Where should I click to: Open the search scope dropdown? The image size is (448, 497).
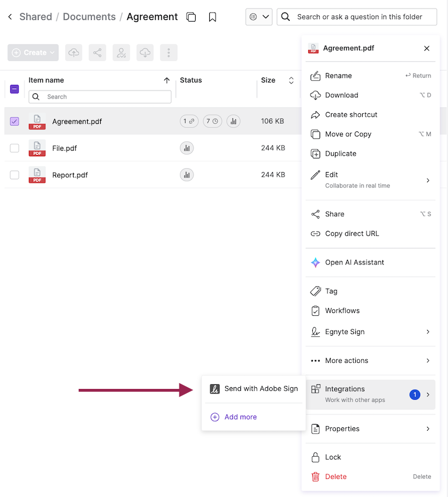click(x=259, y=17)
